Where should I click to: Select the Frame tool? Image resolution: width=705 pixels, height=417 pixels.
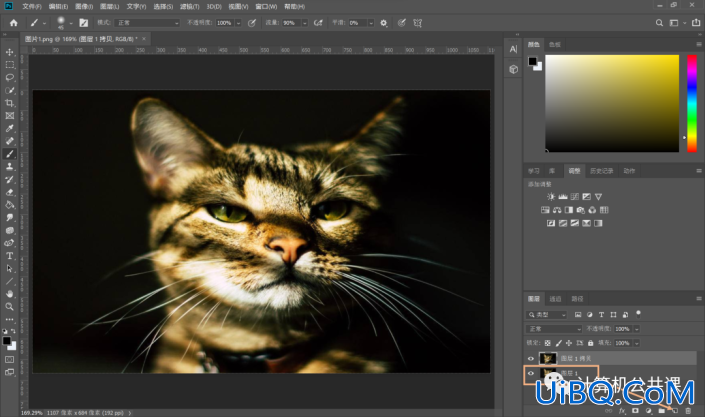click(x=9, y=116)
